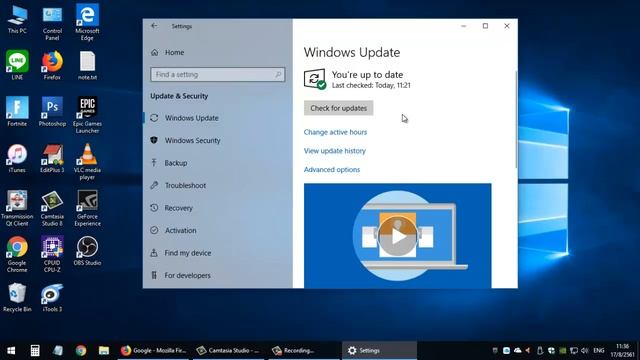Open VLC media player shortcut

click(87, 162)
